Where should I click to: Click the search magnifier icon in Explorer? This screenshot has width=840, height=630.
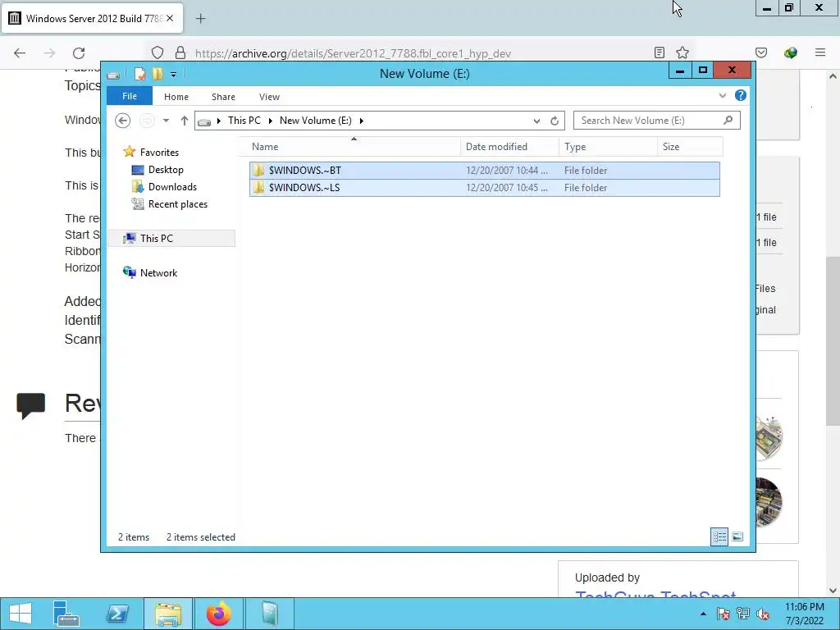click(x=728, y=120)
